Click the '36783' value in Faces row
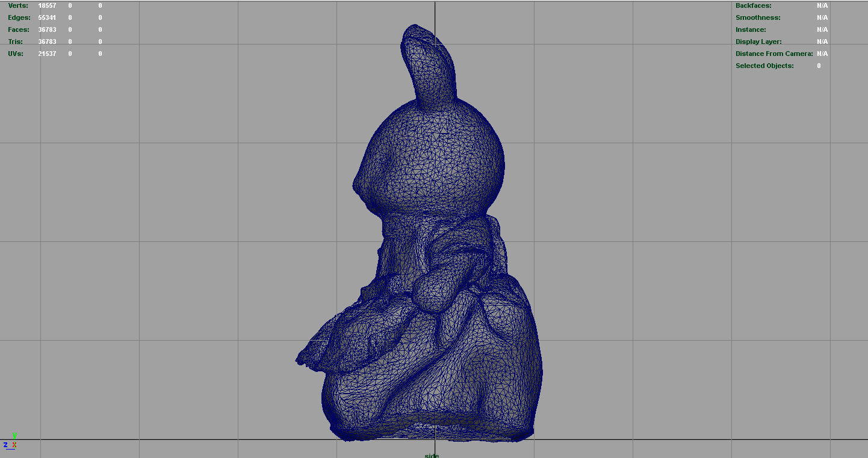This screenshot has width=868, height=458. point(47,29)
